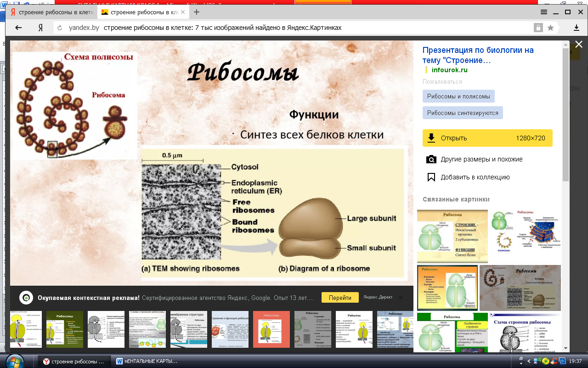Click the side panel vertical scrollbar
This screenshot has height=368, width=588.
tap(565, 115)
